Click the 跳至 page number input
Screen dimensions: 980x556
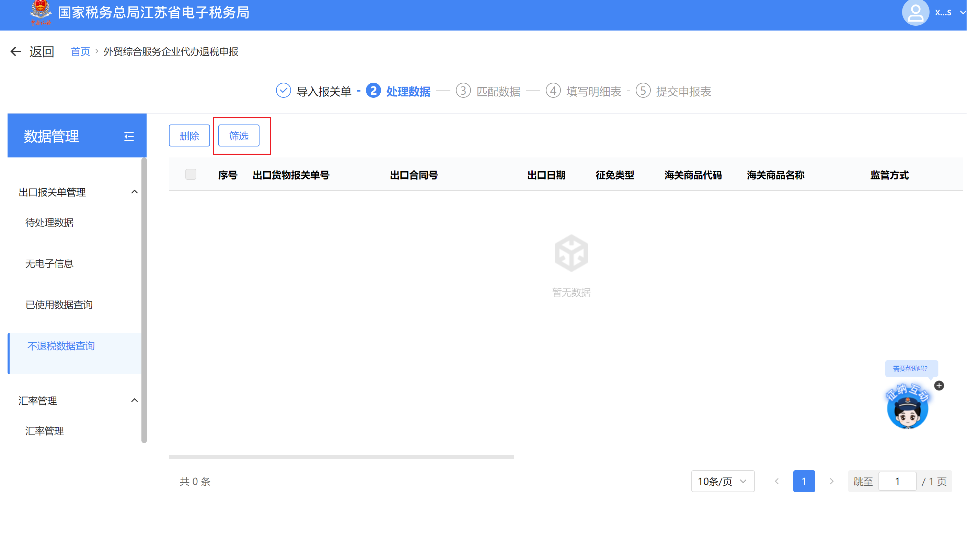coord(897,481)
